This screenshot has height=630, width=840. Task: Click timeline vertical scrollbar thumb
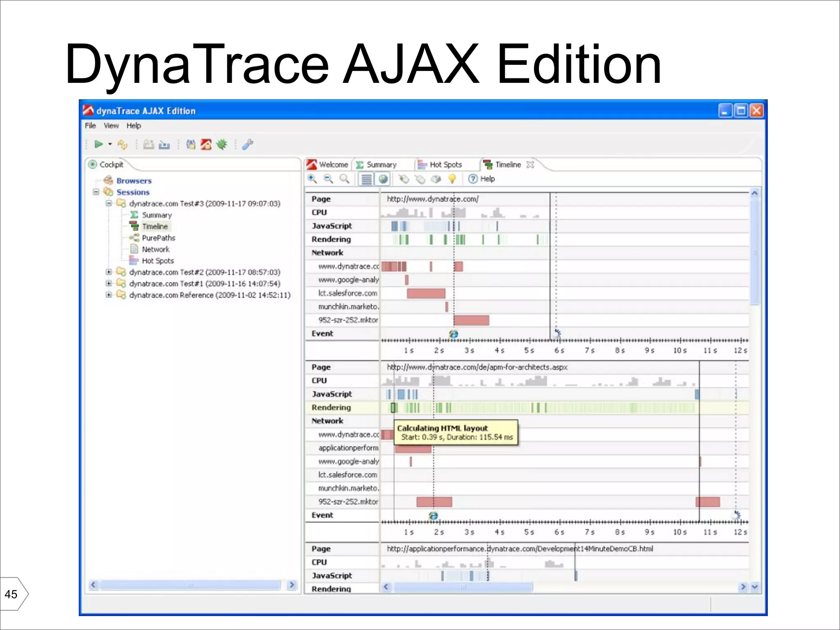pos(754,252)
